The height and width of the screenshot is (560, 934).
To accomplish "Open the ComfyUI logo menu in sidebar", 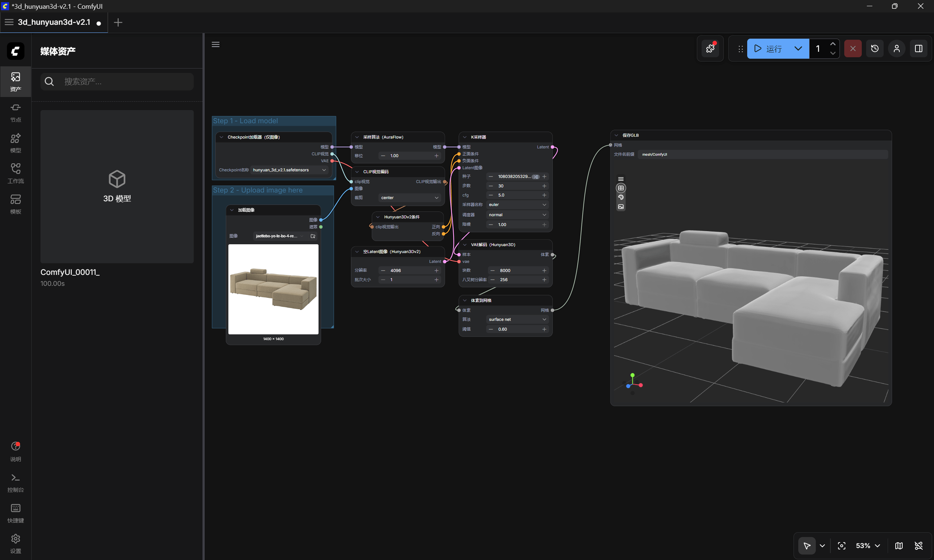I will [15, 51].
